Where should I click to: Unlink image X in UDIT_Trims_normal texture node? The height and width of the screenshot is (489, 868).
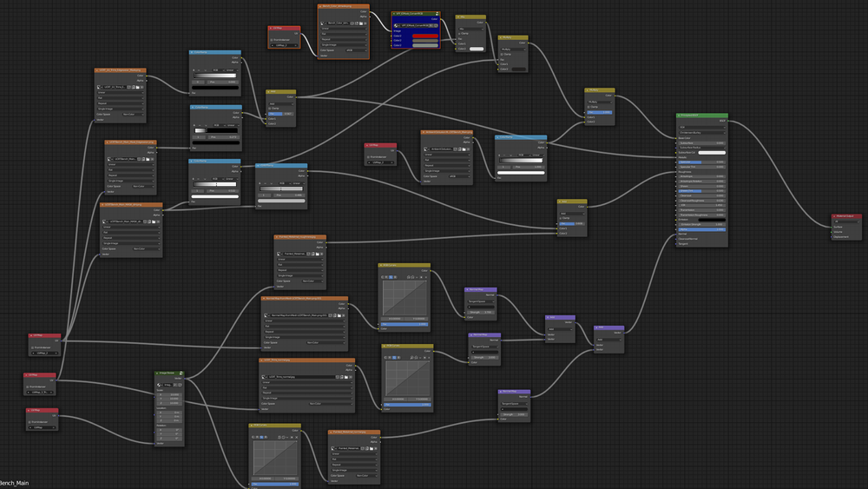click(x=351, y=377)
